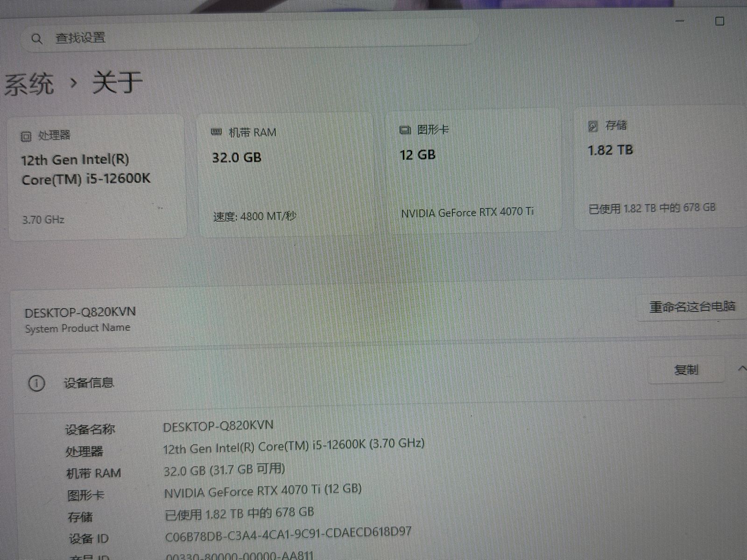Select the processor value ending in (3.70 GHz)
The image size is (747, 560).
pyautogui.click(x=294, y=446)
